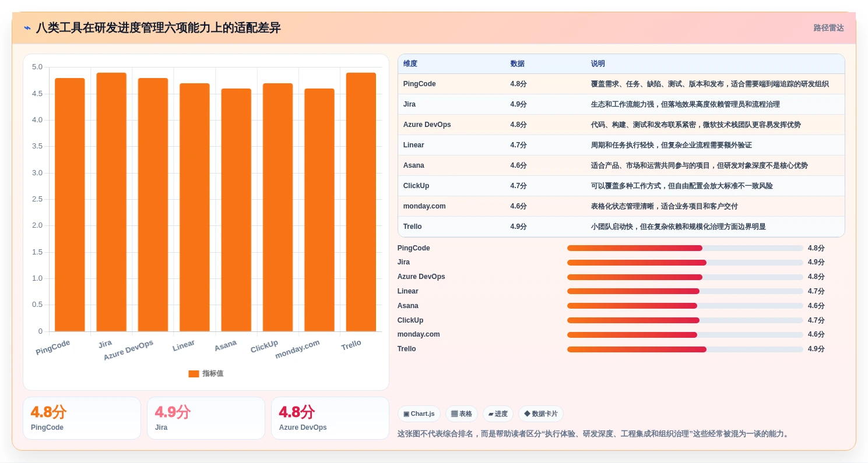
Task: Select the PingCode table row name
Action: point(420,84)
